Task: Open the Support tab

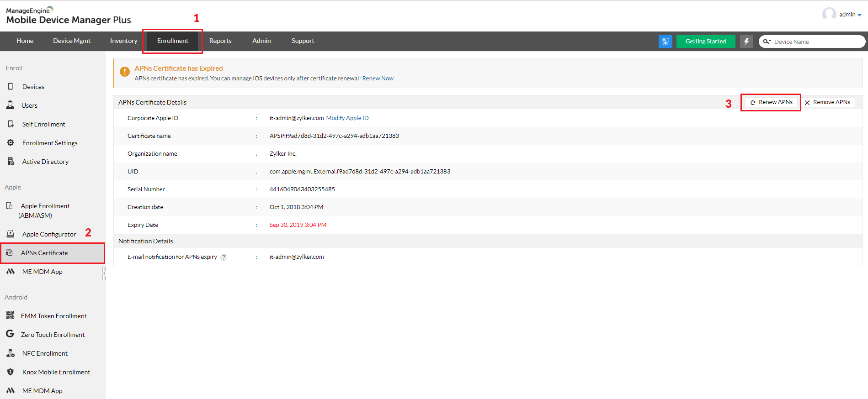Action: pyautogui.click(x=303, y=41)
